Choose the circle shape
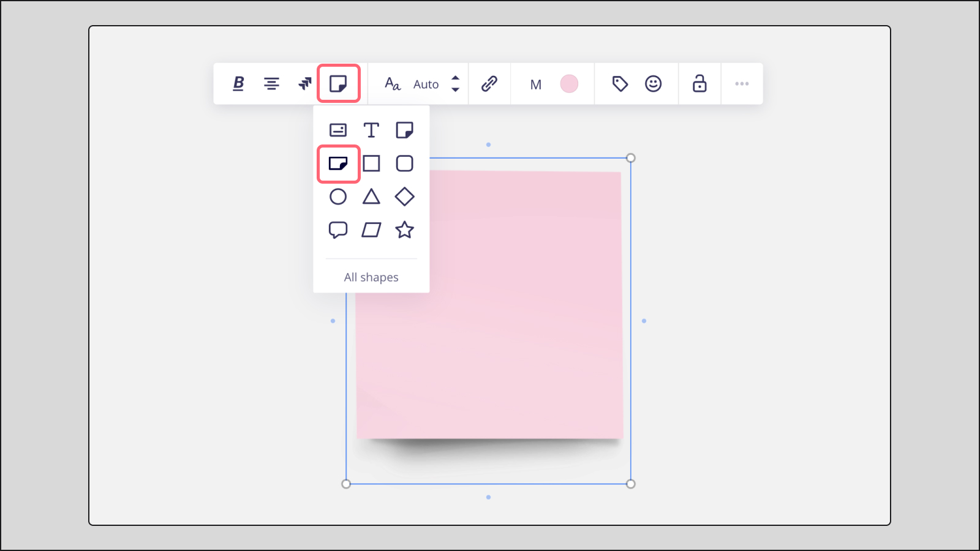Screen dimensions: 980x551 [x=338, y=197]
